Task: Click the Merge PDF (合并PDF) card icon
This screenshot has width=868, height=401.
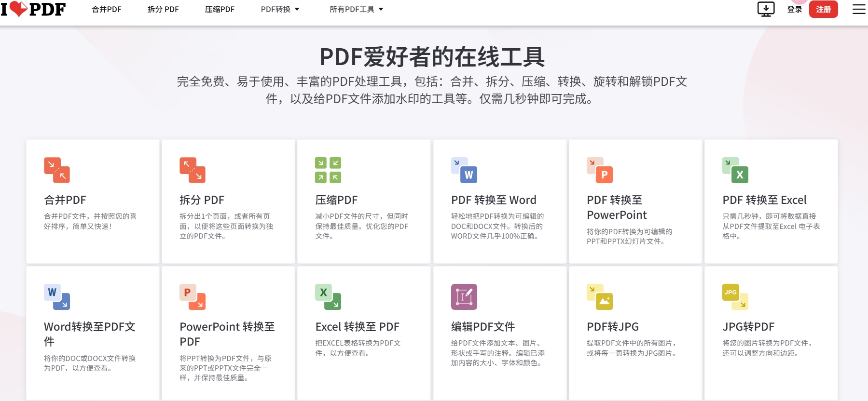Action: click(57, 170)
